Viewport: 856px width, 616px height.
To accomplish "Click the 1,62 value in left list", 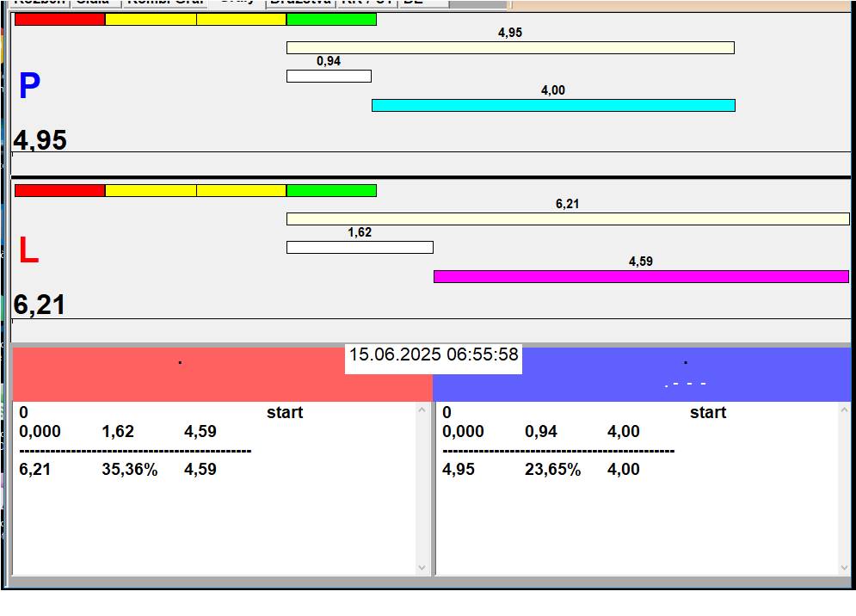I will point(118,431).
